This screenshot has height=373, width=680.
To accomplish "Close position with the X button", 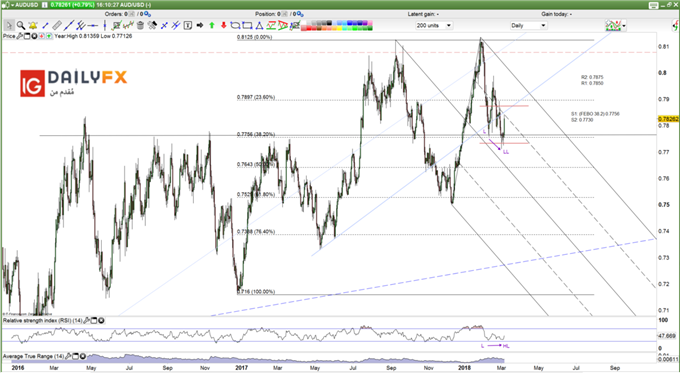I will tap(285, 14).
